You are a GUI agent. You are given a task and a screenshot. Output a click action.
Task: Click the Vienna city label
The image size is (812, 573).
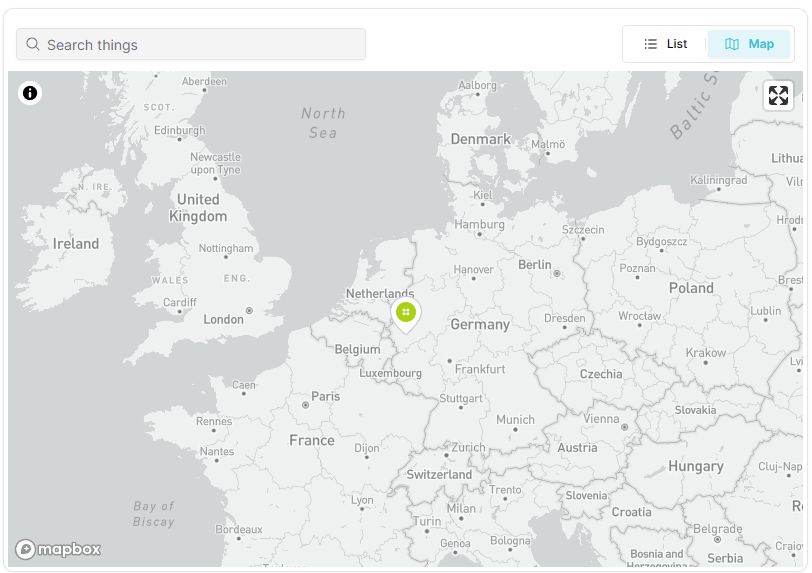pyautogui.click(x=601, y=419)
